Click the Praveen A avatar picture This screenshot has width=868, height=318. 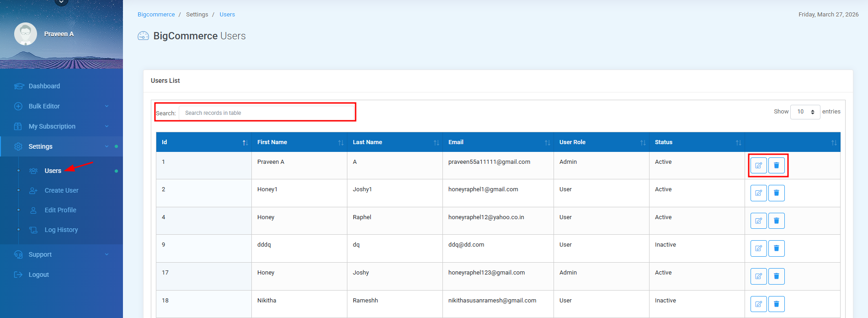coord(26,34)
